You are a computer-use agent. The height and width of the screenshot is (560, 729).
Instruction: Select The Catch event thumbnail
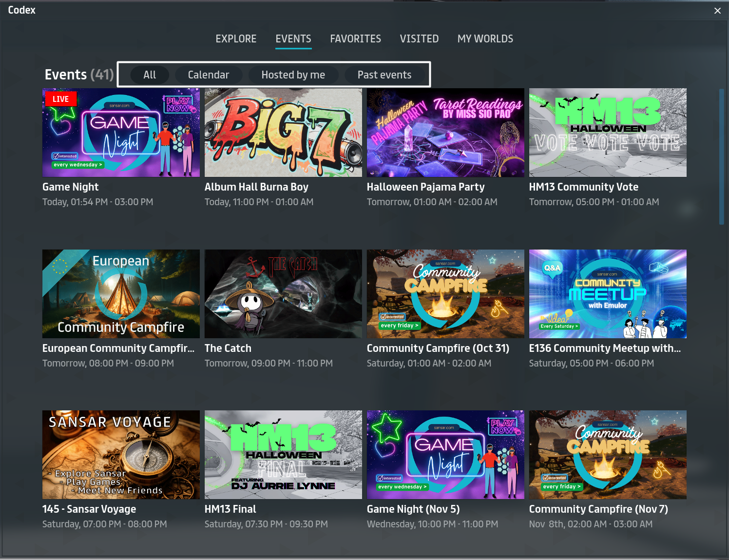point(283,294)
